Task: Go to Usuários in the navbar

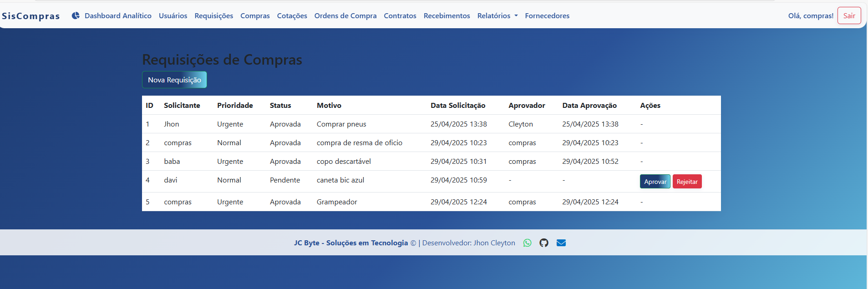Action: tap(173, 16)
